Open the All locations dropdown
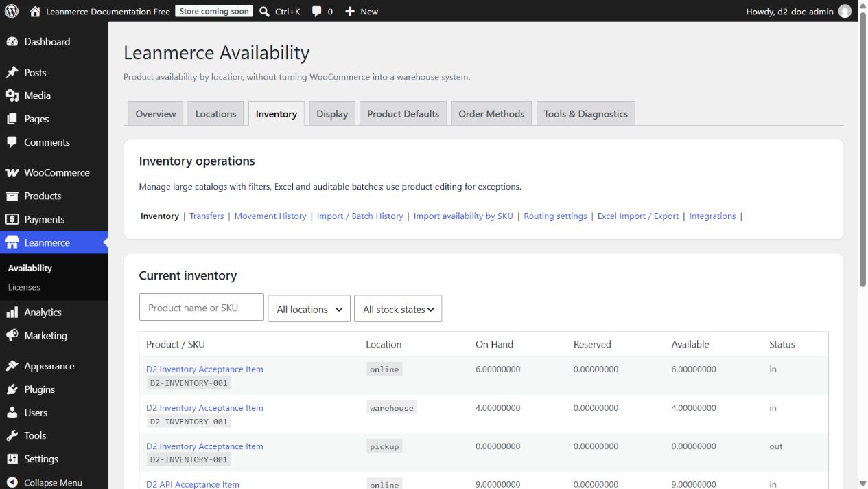 click(x=309, y=309)
